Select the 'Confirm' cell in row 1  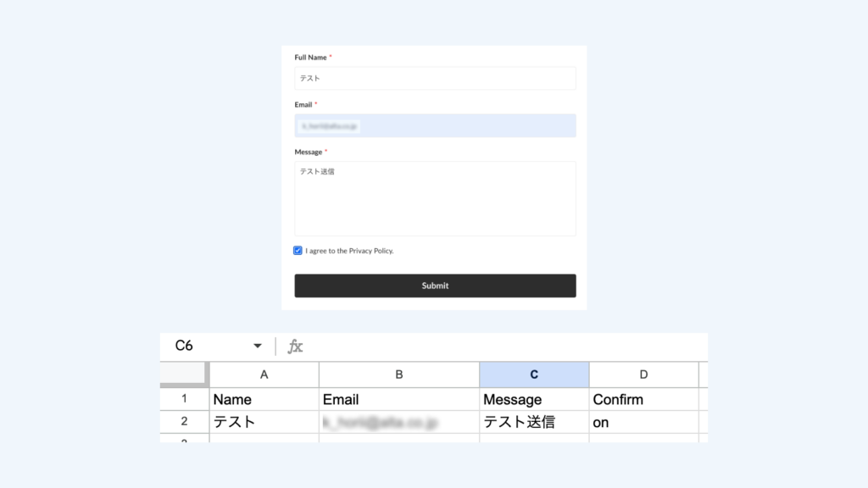point(643,399)
